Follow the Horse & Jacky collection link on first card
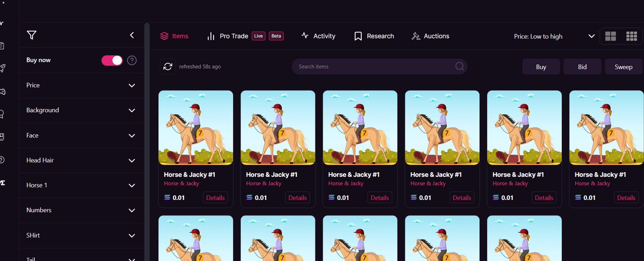The width and height of the screenshot is (644, 261). tap(181, 183)
